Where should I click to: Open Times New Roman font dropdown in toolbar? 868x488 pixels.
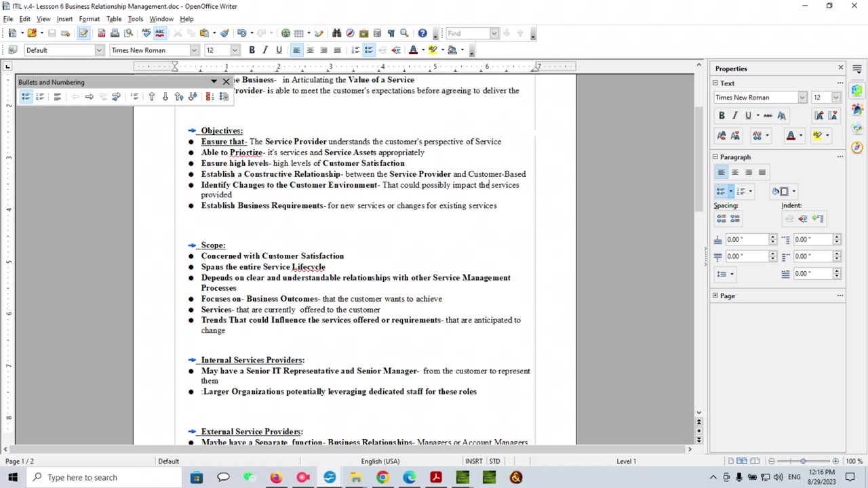coord(194,49)
